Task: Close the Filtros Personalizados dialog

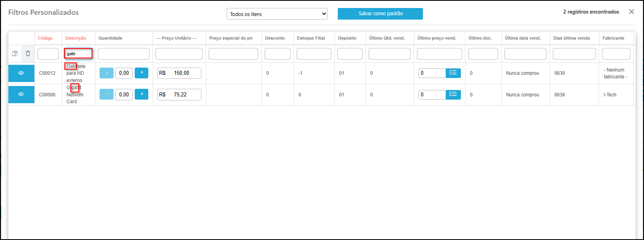Action: tap(631, 12)
